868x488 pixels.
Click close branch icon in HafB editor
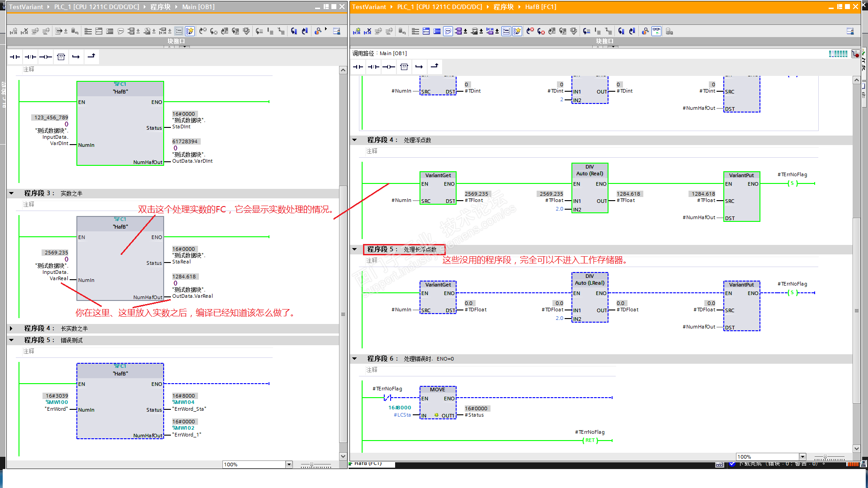coord(434,66)
